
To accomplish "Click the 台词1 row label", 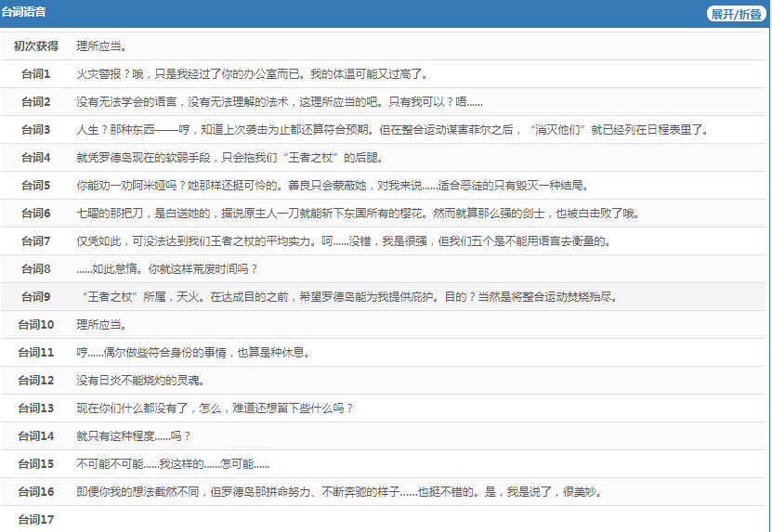I will click(36, 74).
